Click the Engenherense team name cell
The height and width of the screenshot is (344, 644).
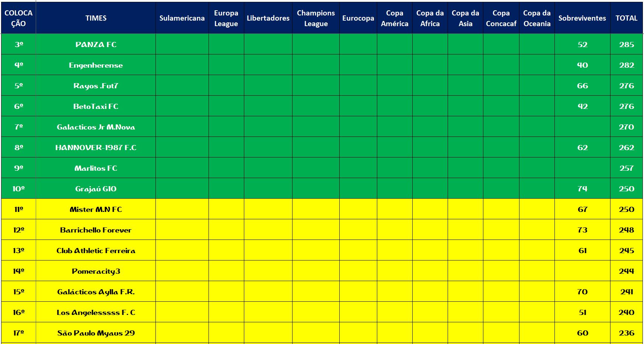[96, 65]
